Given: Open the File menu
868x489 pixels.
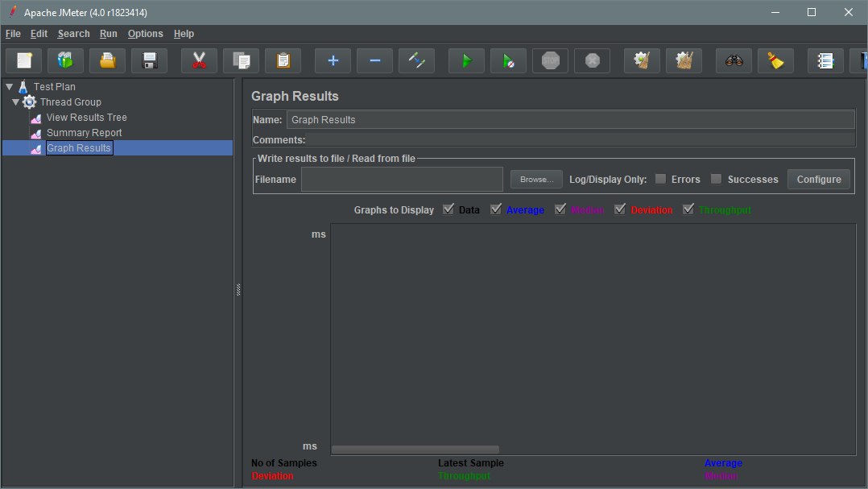Looking at the screenshot, I should pyautogui.click(x=13, y=34).
